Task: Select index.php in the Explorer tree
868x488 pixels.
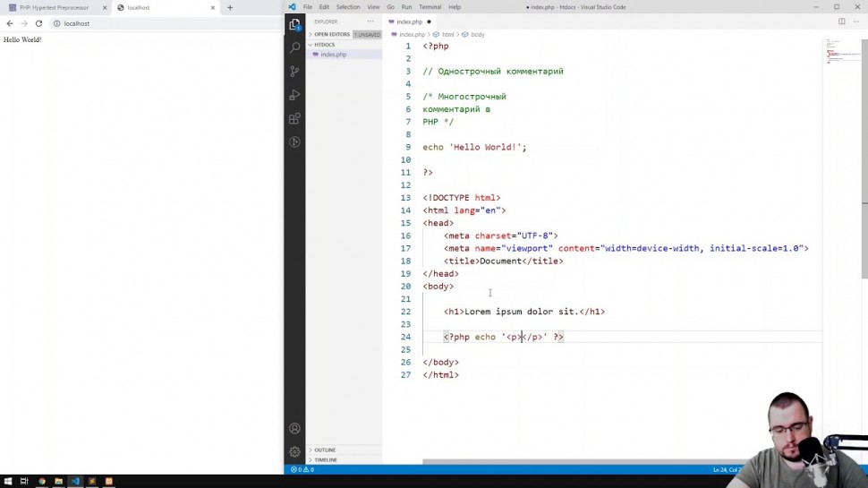Action: [x=333, y=55]
